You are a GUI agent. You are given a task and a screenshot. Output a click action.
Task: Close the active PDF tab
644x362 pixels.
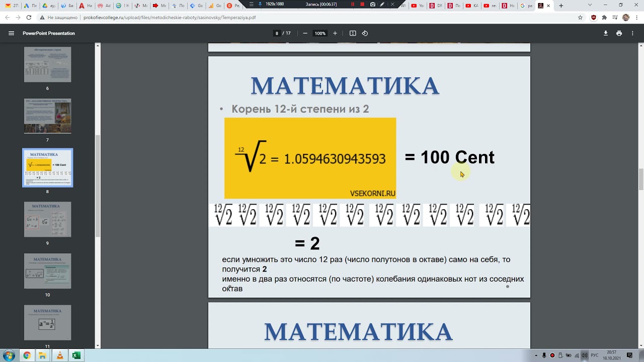(548, 6)
